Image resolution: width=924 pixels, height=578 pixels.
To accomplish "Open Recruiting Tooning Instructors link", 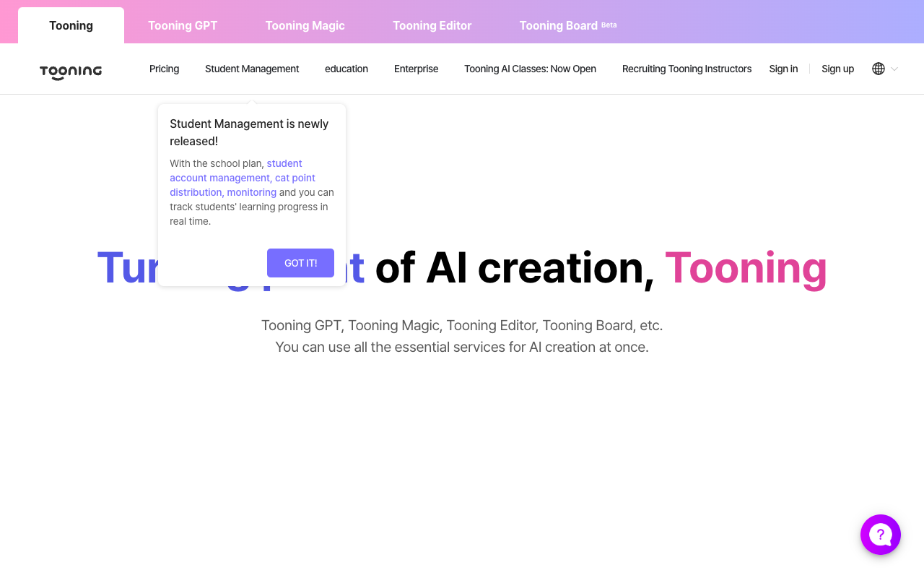I will [687, 69].
